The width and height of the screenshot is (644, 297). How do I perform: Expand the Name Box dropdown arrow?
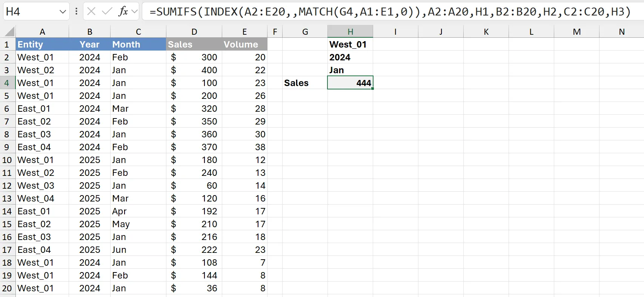coord(63,12)
